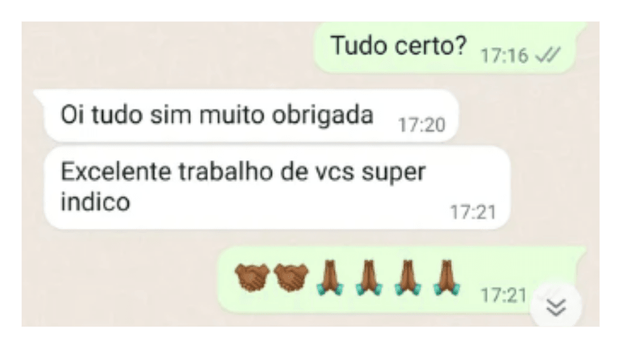The image size is (637, 364).
Task: Select the 'Oi tudo sim muito obrigada' message
Action: pos(245,115)
